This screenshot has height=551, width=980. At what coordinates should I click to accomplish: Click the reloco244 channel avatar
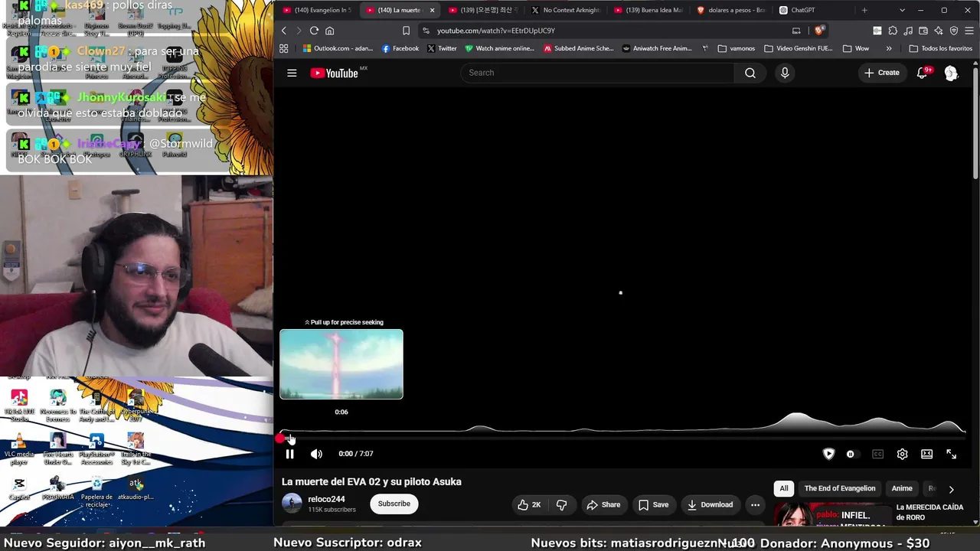(292, 504)
